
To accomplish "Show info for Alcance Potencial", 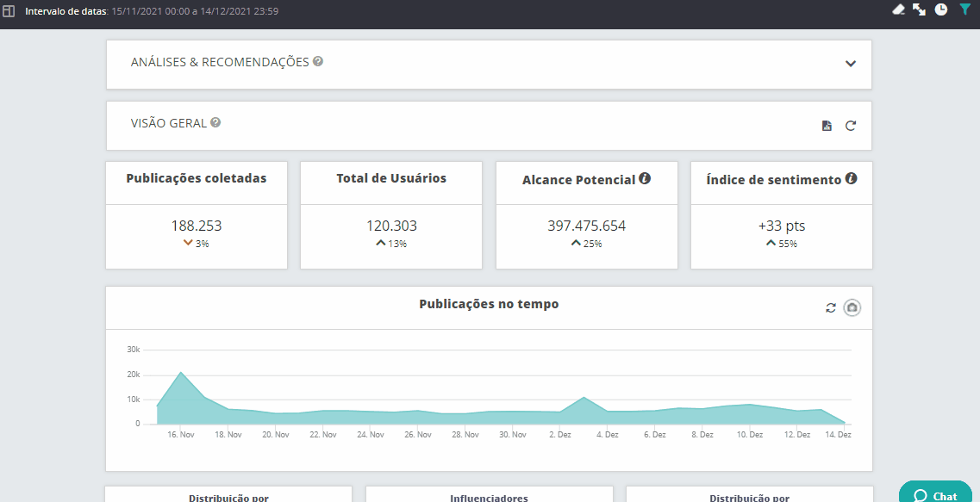I will pyautogui.click(x=645, y=179).
